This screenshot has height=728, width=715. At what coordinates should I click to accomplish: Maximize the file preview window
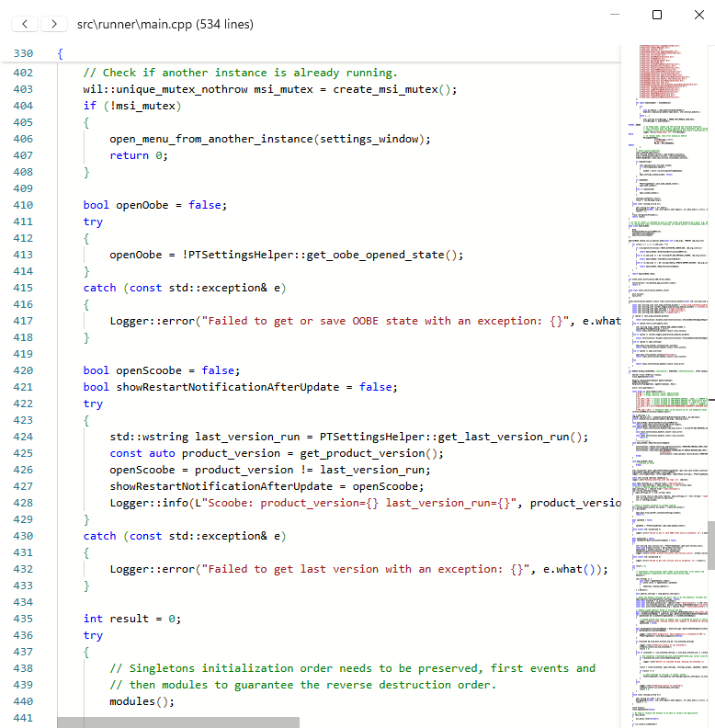657,15
